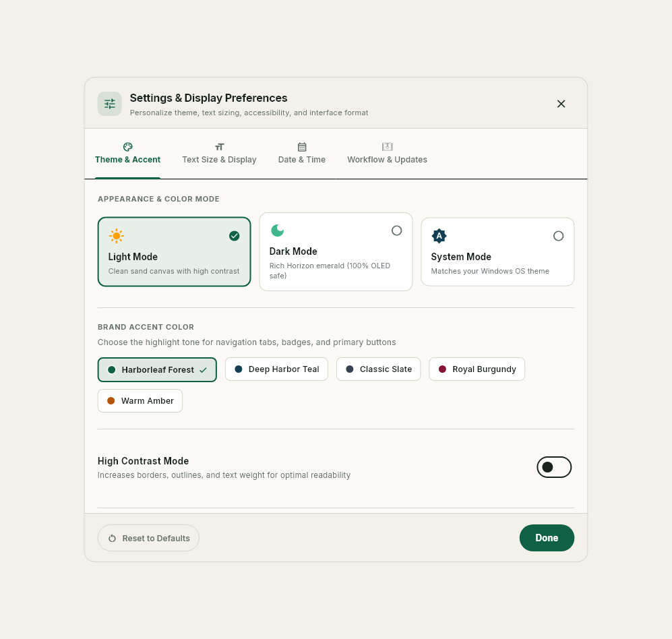Pick System Mode to match OS theme
Viewport: 672px width, 639px height.
click(x=497, y=251)
